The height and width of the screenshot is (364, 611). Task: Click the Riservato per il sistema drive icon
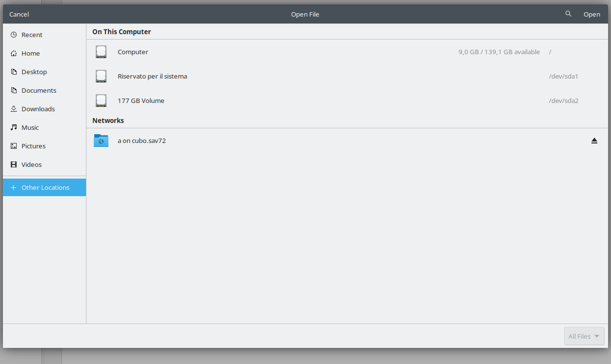pyautogui.click(x=101, y=76)
